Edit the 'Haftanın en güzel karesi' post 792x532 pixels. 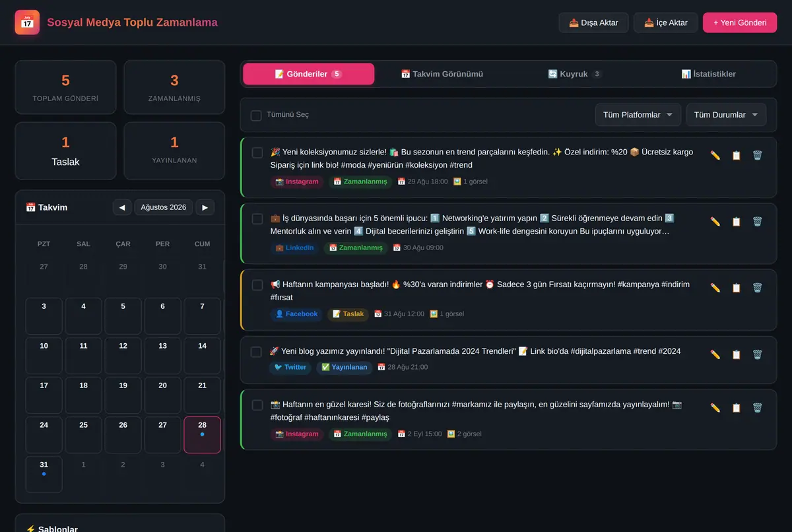[x=715, y=408]
